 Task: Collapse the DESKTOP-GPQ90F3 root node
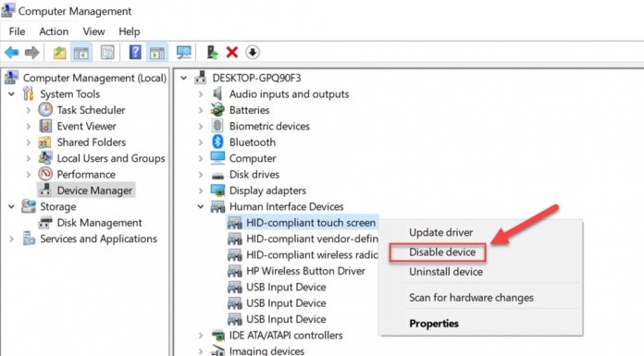coord(184,78)
